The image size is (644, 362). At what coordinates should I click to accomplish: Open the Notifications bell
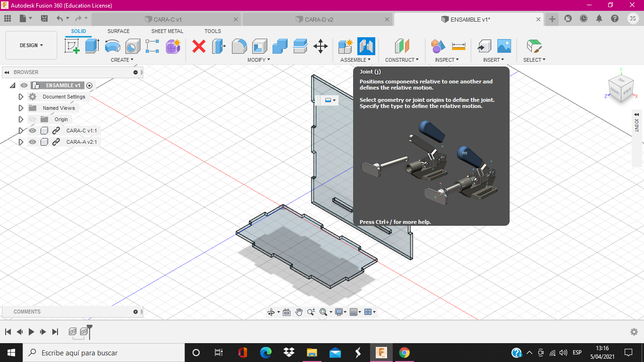point(599,18)
